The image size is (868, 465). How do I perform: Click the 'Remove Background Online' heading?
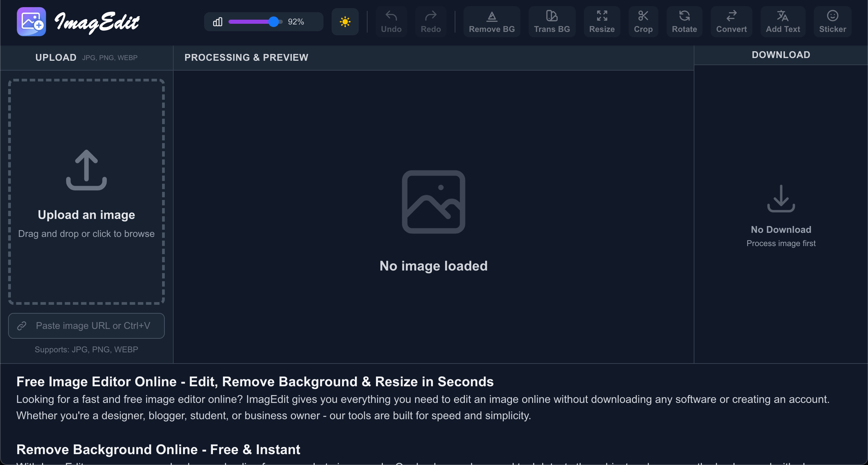(x=158, y=449)
